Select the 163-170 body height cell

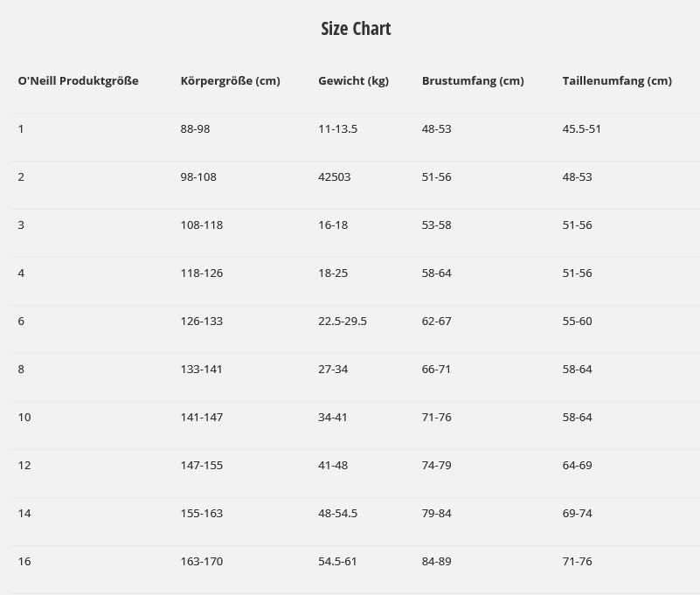point(201,562)
